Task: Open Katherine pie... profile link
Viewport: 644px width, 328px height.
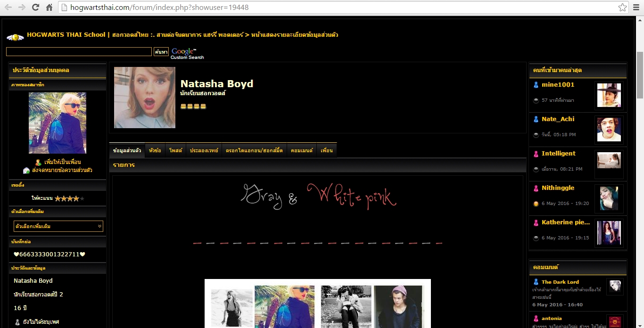Action: [x=566, y=222]
